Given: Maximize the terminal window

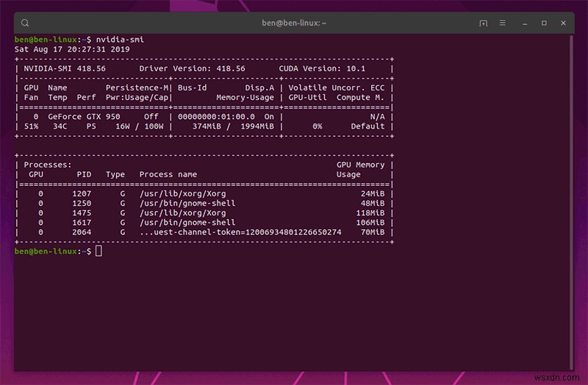Looking at the screenshot, I should click(x=544, y=24).
